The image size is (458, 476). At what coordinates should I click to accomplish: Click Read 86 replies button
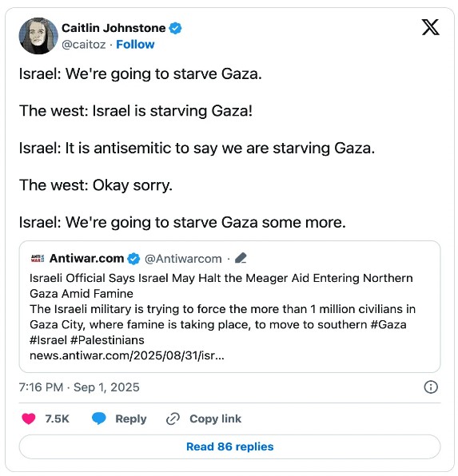click(229, 446)
